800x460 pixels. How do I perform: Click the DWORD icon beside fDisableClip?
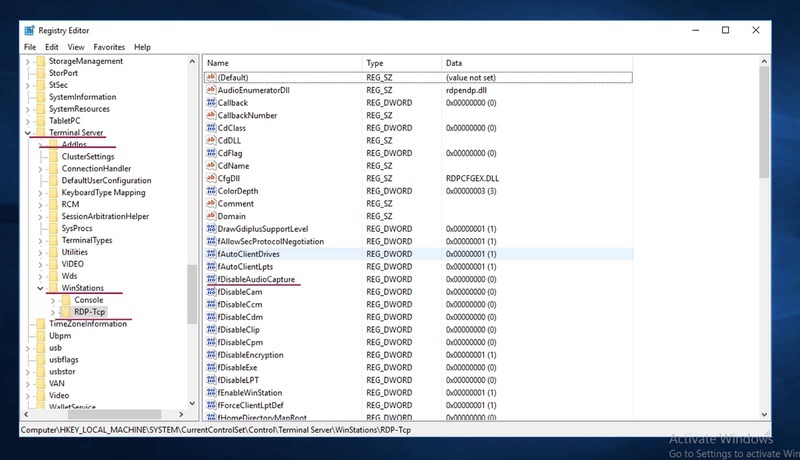[211, 329]
